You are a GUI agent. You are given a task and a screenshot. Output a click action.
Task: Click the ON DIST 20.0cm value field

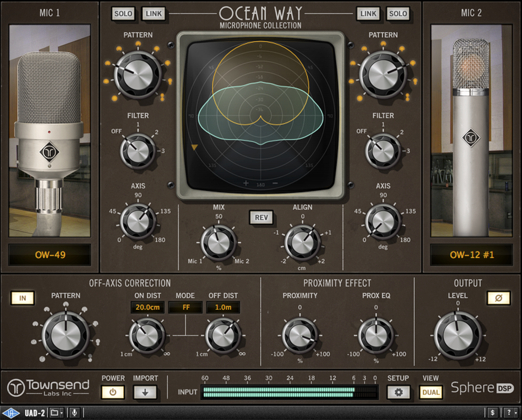coord(148,308)
